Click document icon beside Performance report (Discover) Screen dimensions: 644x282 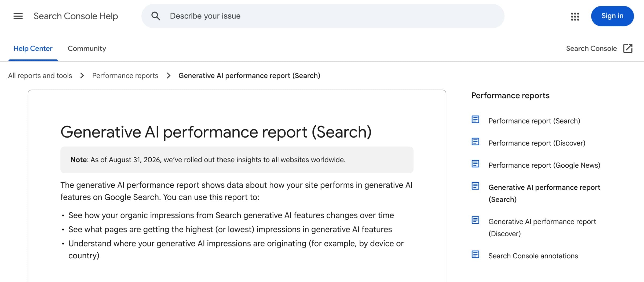point(475,142)
